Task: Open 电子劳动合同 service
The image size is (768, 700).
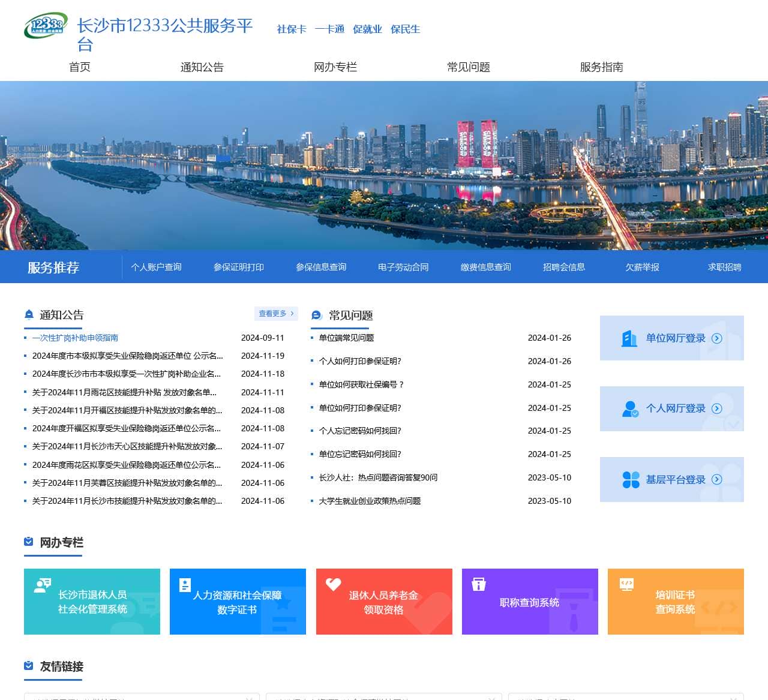Action: tap(403, 267)
